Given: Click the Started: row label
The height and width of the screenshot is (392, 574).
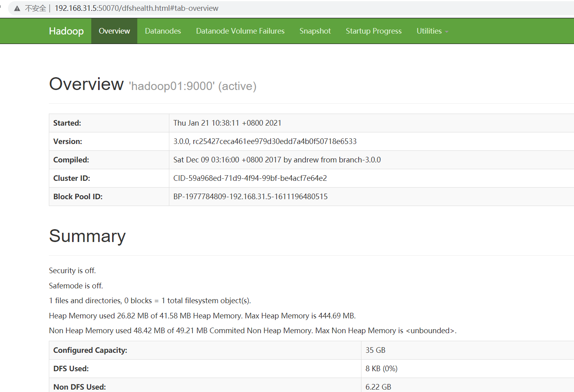Looking at the screenshot, I should coord(67,123).
